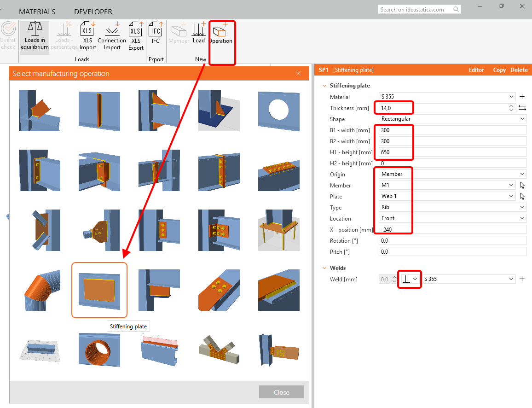The width and height of the screenshot is (532, 408).
Task: Select the gusset plate diagonal thumbnail
Action: [x=40, y=230]
